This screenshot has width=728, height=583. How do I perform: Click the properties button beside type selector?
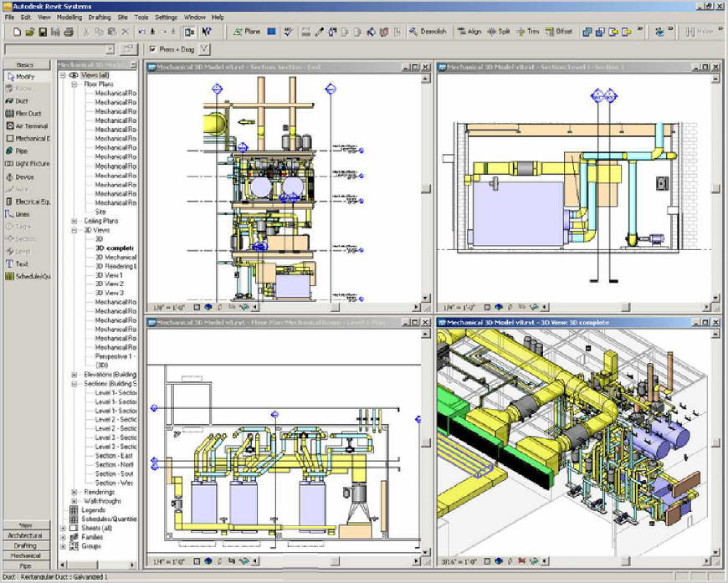pos(128,49)
